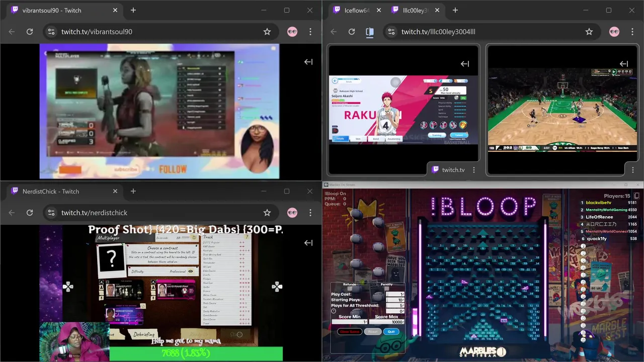Click the Reset button in Marbles

pyautogui.click(x=373, y=331)
